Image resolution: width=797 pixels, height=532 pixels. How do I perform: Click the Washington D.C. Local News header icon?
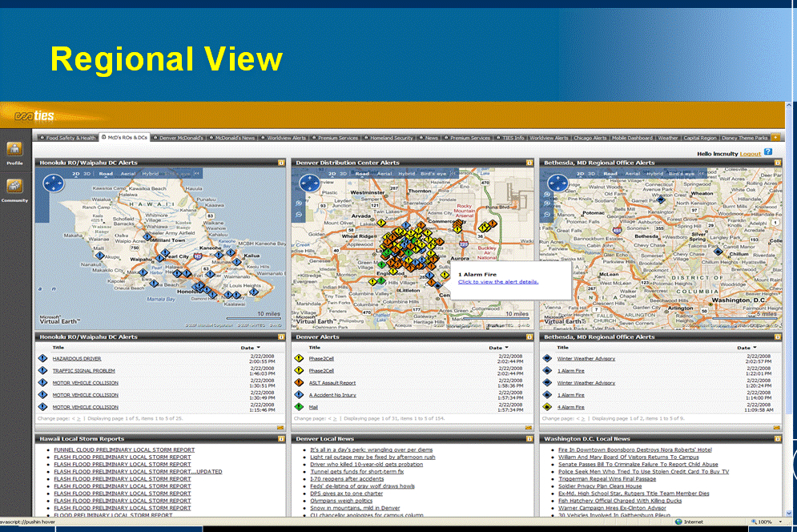tap(777, 438)
